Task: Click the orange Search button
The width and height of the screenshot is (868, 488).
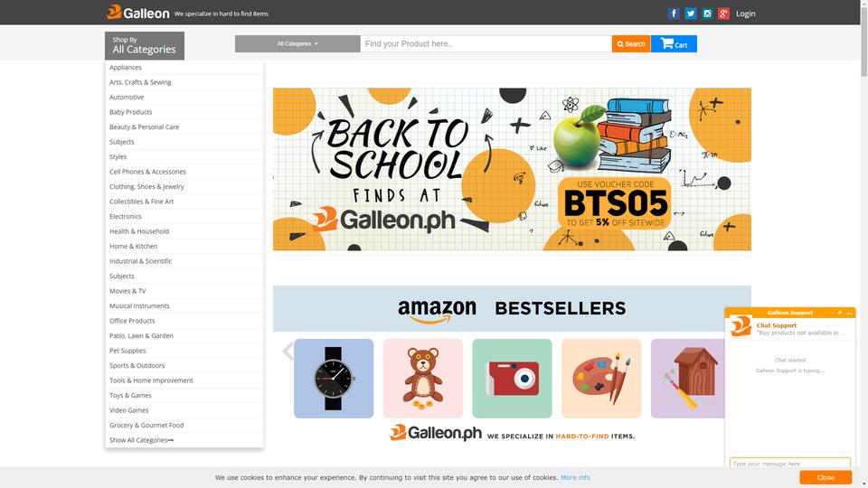Action: (631, 43)
